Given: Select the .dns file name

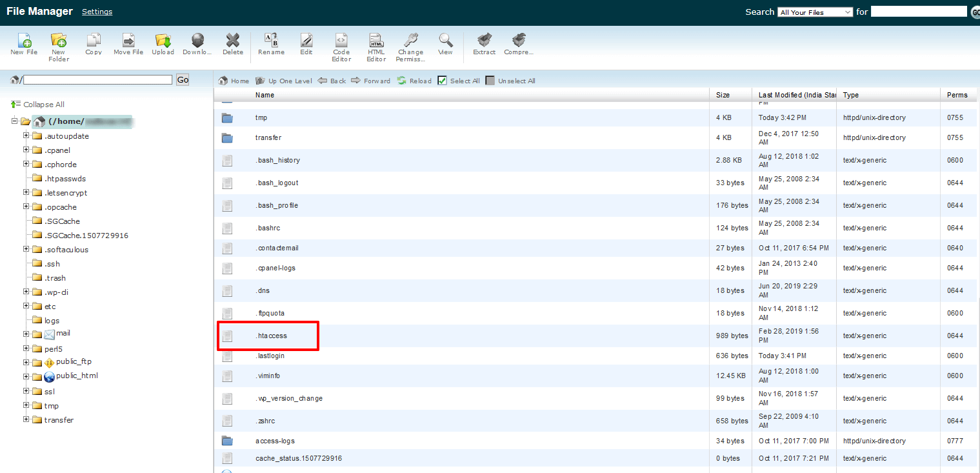Looking at the screenshot, I should coord(263,290).
